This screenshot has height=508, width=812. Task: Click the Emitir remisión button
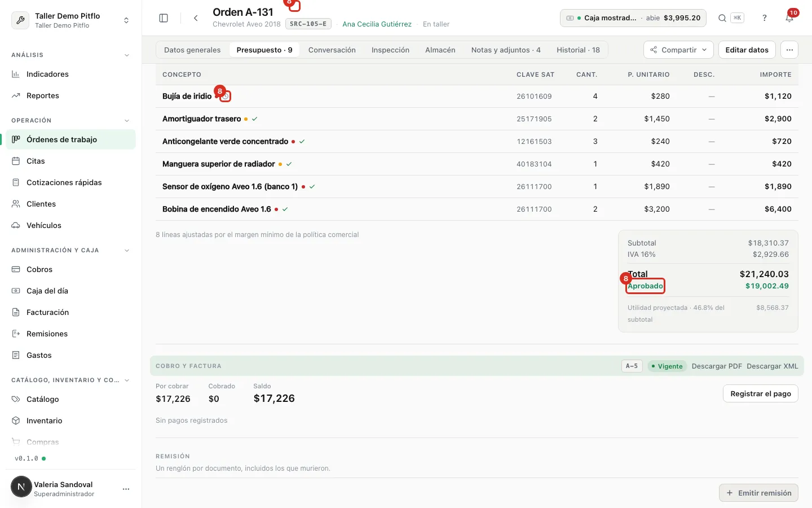(758, 493)
